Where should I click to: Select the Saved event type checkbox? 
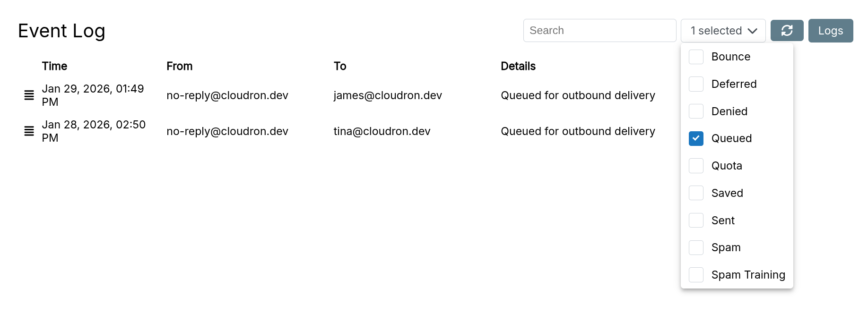pyautogui.click(x=696, y=193)
